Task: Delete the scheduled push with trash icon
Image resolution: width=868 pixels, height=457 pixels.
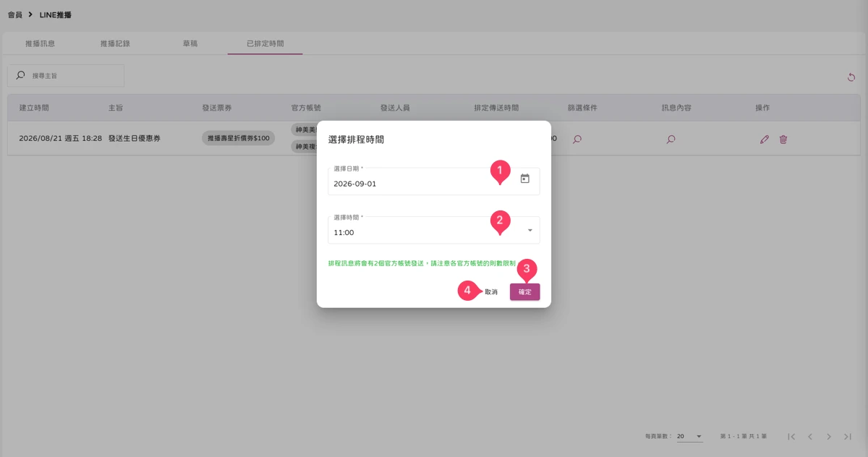Action: pos(783,139)
